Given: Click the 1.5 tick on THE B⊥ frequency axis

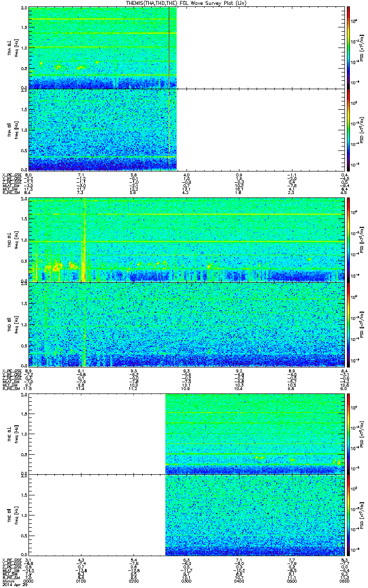Looking at the screenshot, I should click(24, 414).
